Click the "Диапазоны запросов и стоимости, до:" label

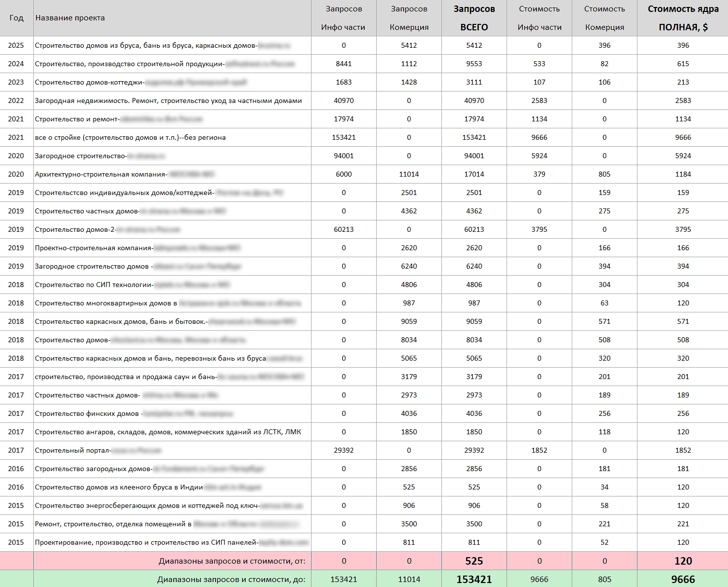pyautogui.click(x=231, y=580)
